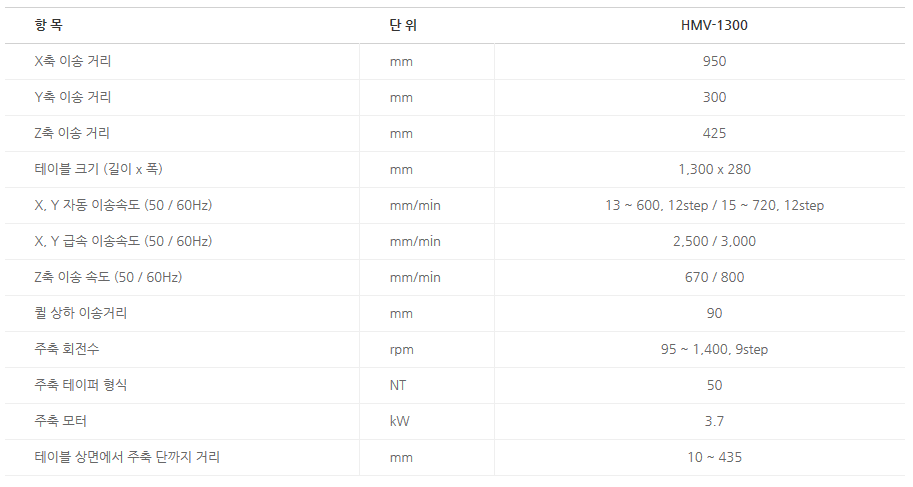Select the 퀼 상하 이송거리 row label

(x=81, y=313)
